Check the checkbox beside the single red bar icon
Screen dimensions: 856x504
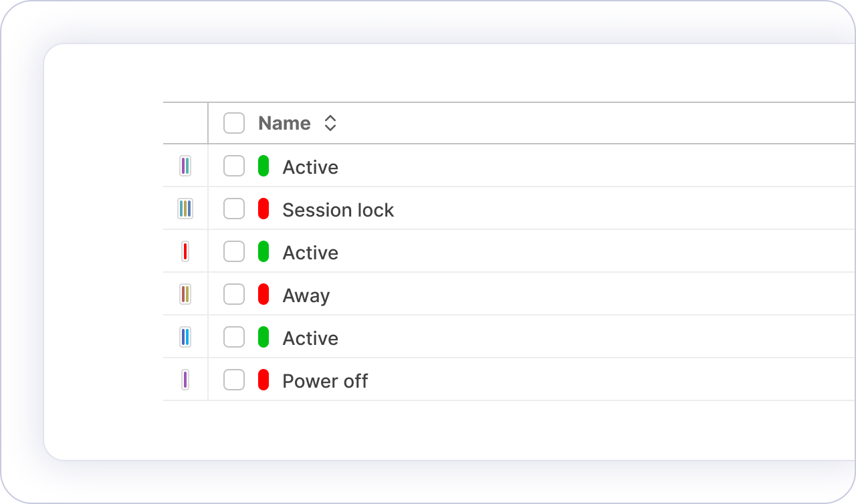[x=234, y=251]
